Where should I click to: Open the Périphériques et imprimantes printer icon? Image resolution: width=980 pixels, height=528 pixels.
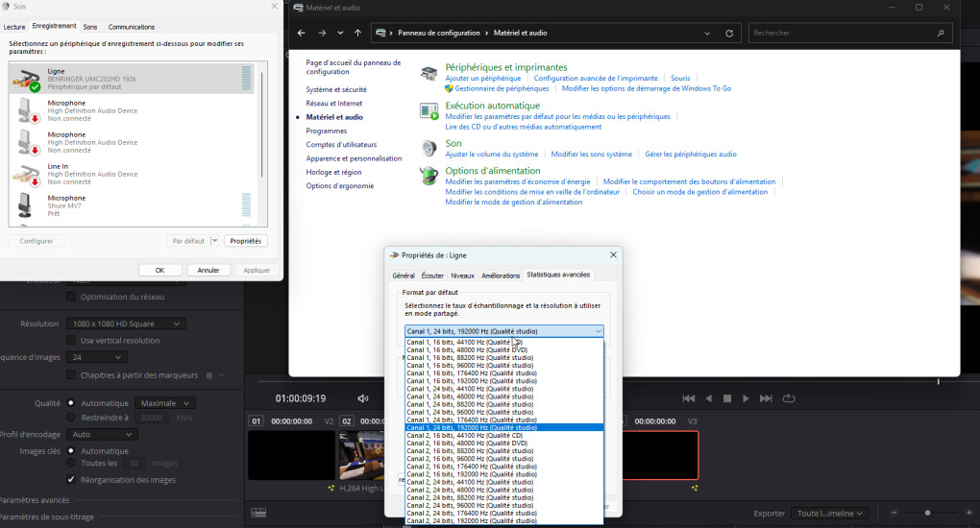429,73
